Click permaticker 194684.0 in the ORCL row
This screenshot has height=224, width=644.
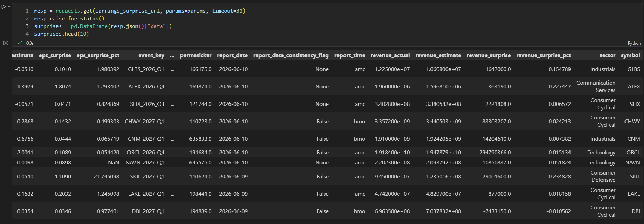[x=200, y=153]
